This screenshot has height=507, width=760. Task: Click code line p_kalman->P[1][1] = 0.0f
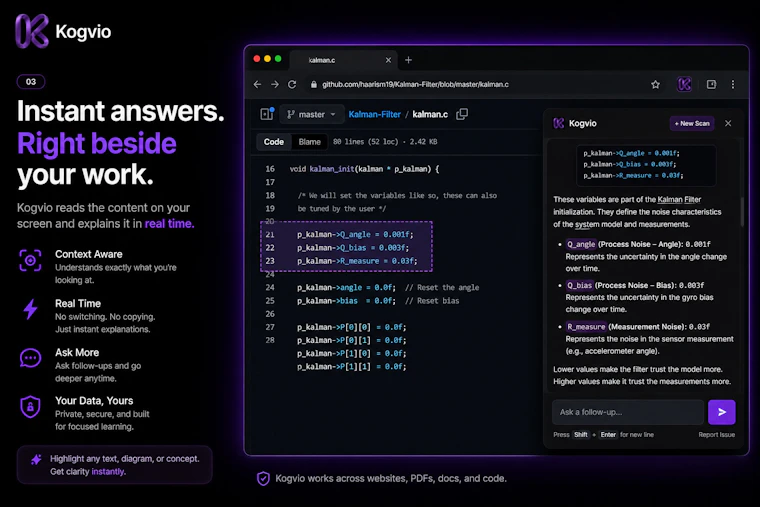(351, 367)
